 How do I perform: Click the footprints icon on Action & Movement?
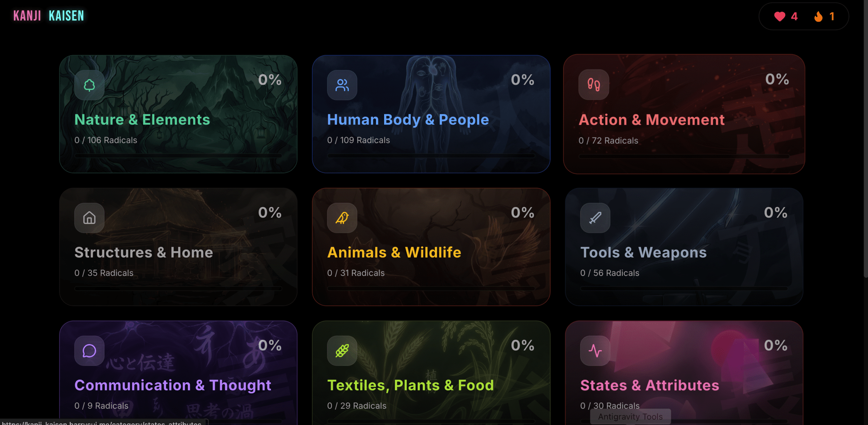point(593,85)
